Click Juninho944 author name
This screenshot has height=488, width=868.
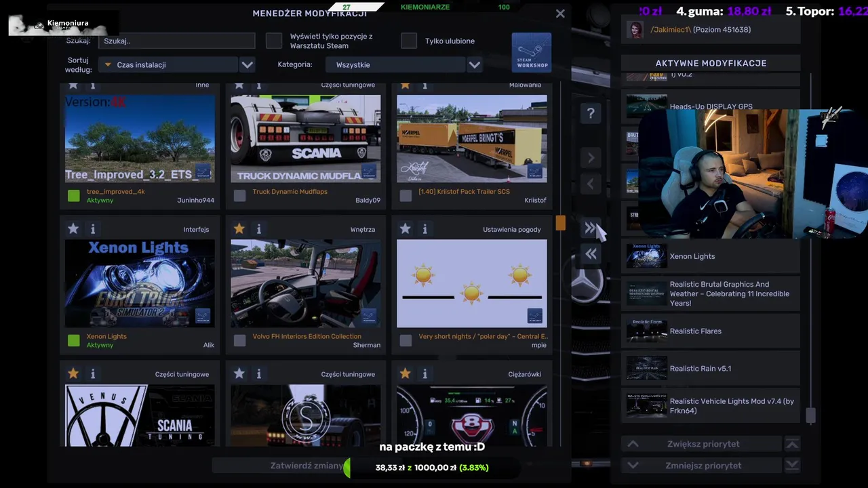(x=195, y=201)
